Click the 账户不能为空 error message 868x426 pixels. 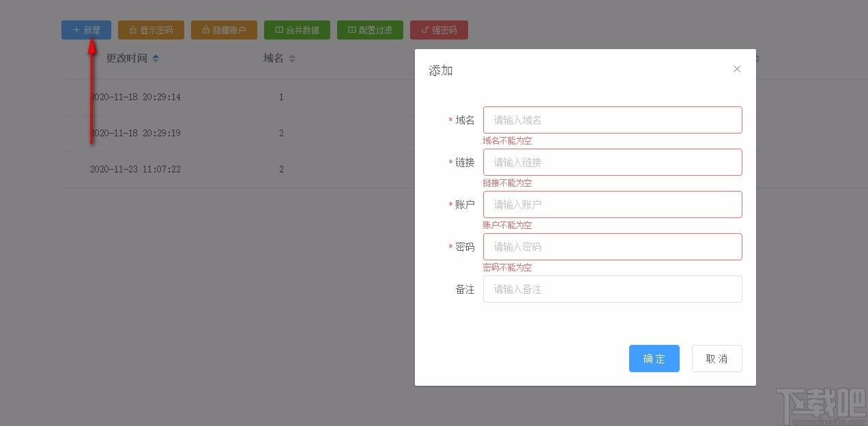pos(507,225)
